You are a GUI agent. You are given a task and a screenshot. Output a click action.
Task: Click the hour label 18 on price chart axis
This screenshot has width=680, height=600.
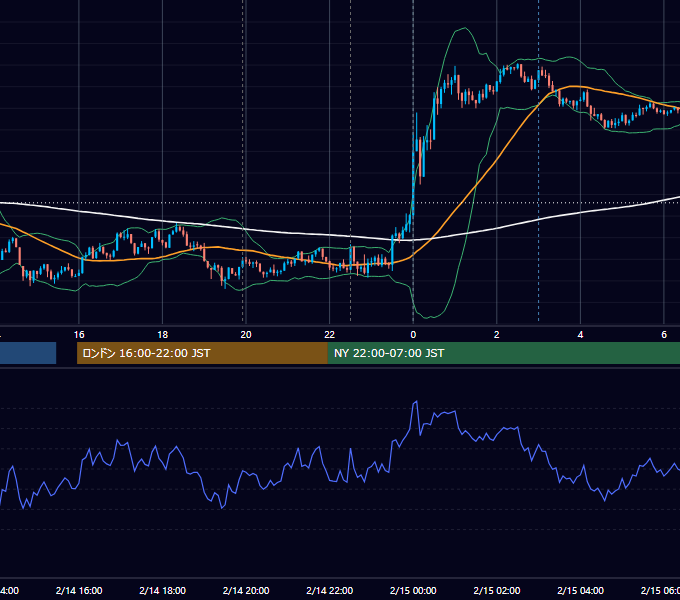point(163,335)
